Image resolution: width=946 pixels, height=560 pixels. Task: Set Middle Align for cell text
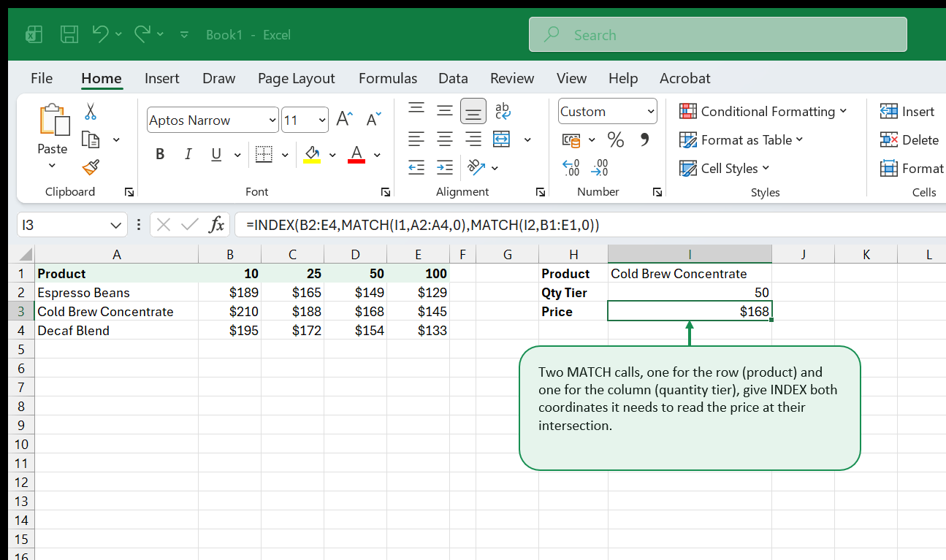(x=445, y=111)
